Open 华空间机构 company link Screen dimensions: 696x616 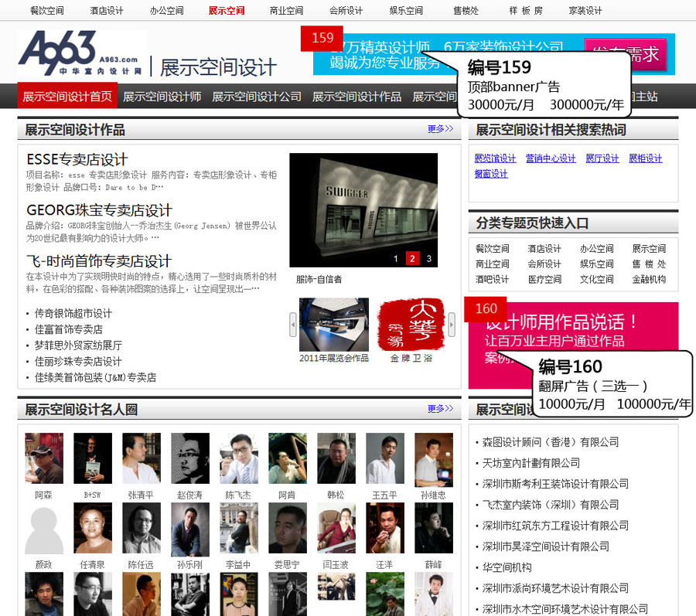click(x=507, y=567)
